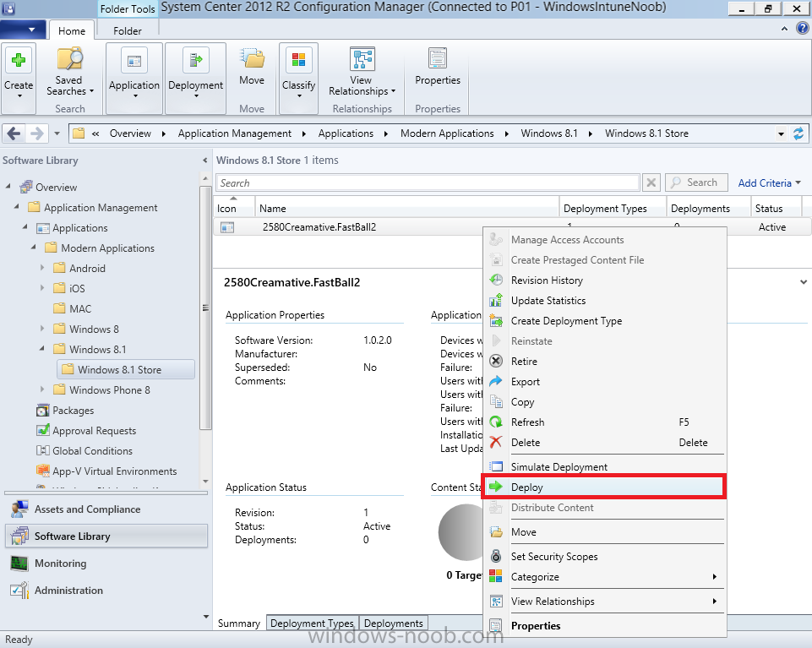Click the Windows 8.1 breadcrumb
The height and width of the screenshot is (648, 812).
[x=549, y=133]
